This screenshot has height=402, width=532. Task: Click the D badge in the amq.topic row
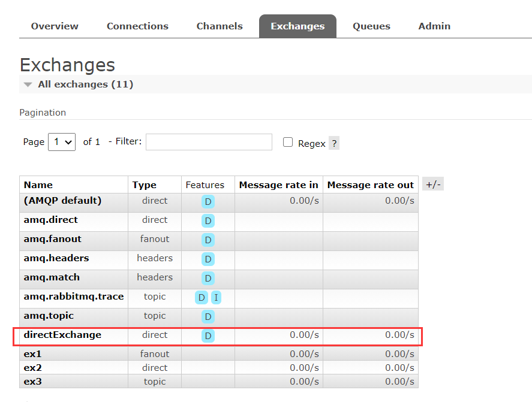[208, 316]
